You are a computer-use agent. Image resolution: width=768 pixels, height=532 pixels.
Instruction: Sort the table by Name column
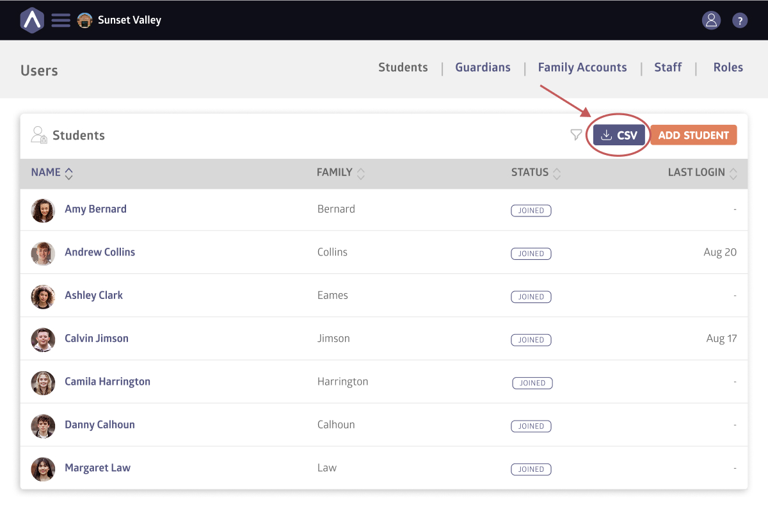click(x=68, y=173)
